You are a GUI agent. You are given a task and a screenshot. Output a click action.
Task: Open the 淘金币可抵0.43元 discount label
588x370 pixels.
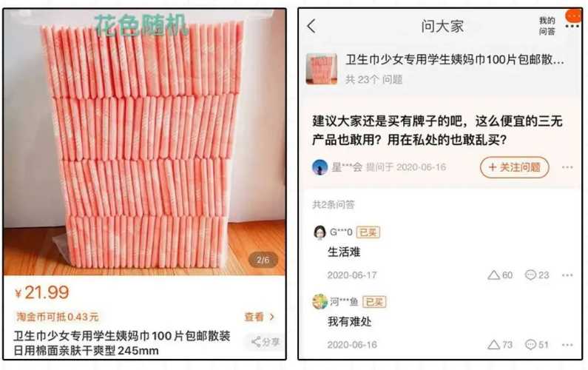[58, 317]
